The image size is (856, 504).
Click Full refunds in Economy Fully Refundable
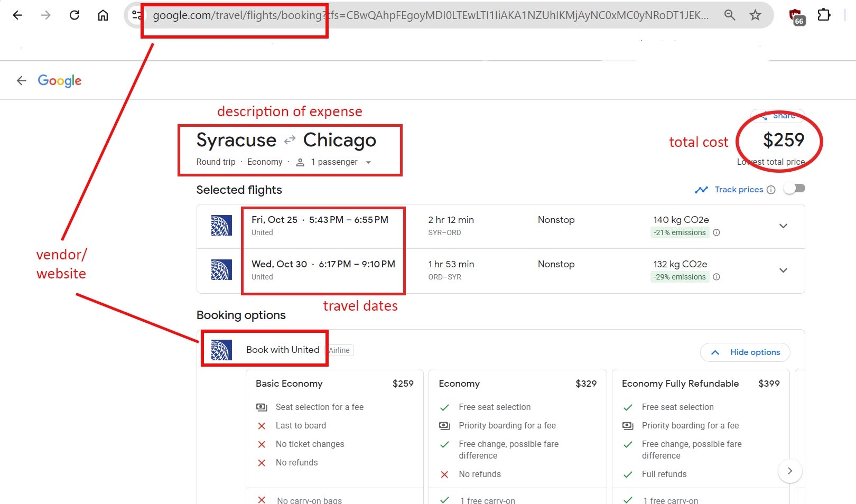[x=664, y=474]
